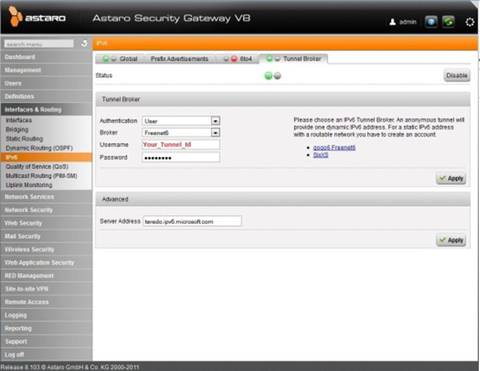Image resolution: width=480 pixels, height=371 pixels.
Task: Open Logging in the sidebar
Action: click(46, 315)
